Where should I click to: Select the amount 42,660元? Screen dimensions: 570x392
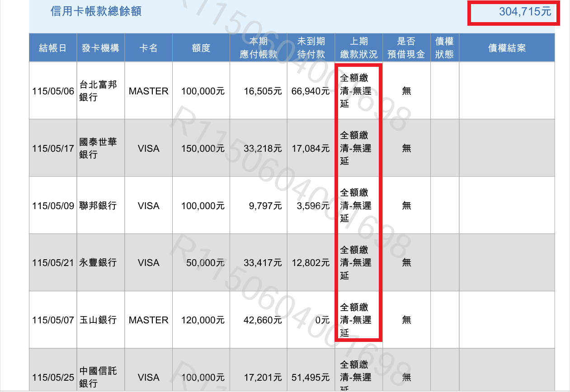coord(263,320)
